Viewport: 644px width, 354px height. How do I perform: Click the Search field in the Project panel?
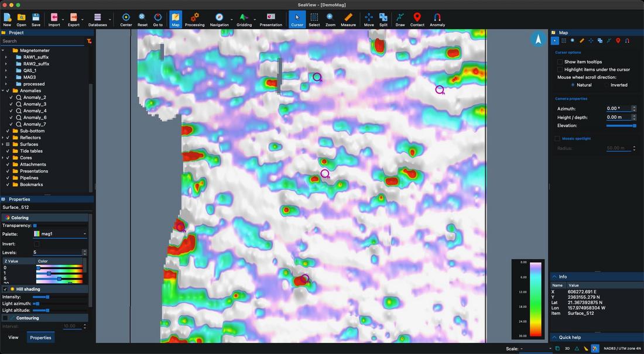click(x=43, y=41)
